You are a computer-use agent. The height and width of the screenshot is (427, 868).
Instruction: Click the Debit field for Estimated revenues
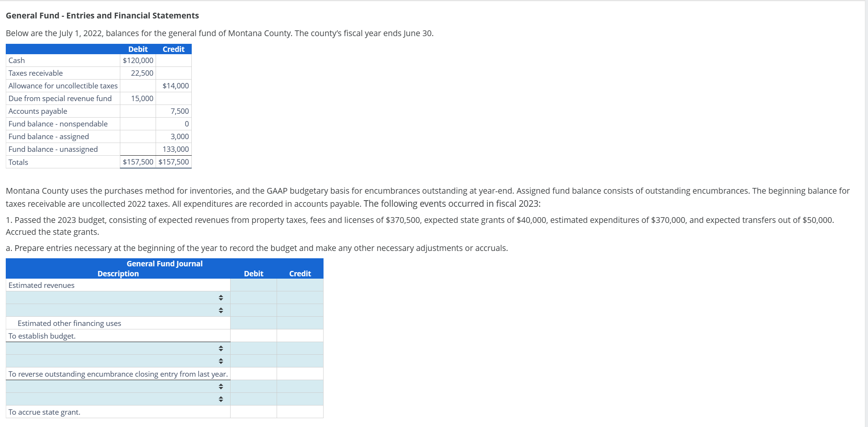click(x=254, y=285)
